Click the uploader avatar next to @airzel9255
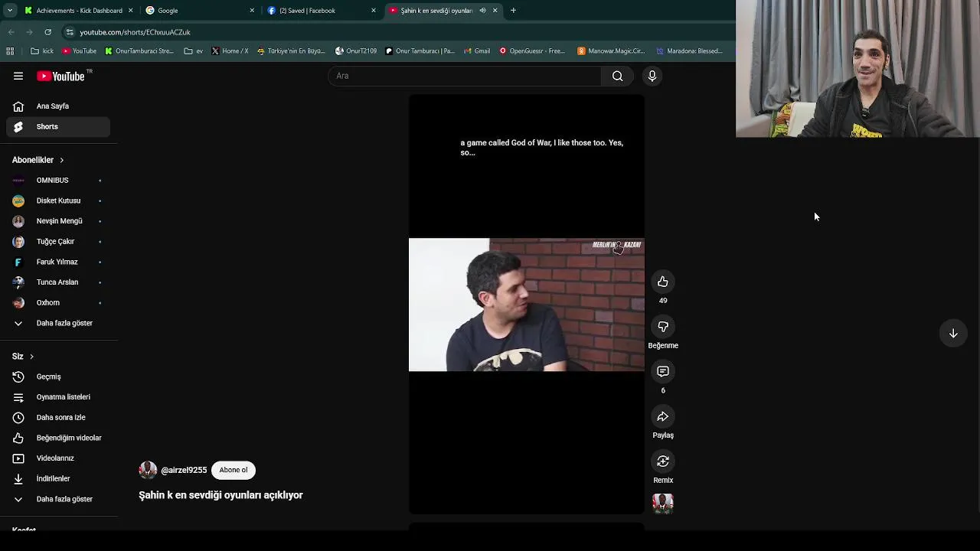This screenshot has width=980, height=551. click(x=148, y=470)
